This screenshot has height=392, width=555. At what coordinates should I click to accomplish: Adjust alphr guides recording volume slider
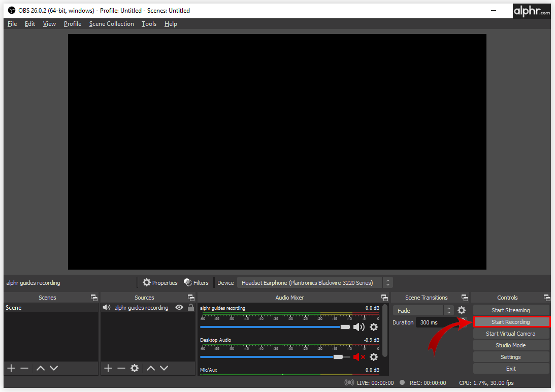(275, 327)
